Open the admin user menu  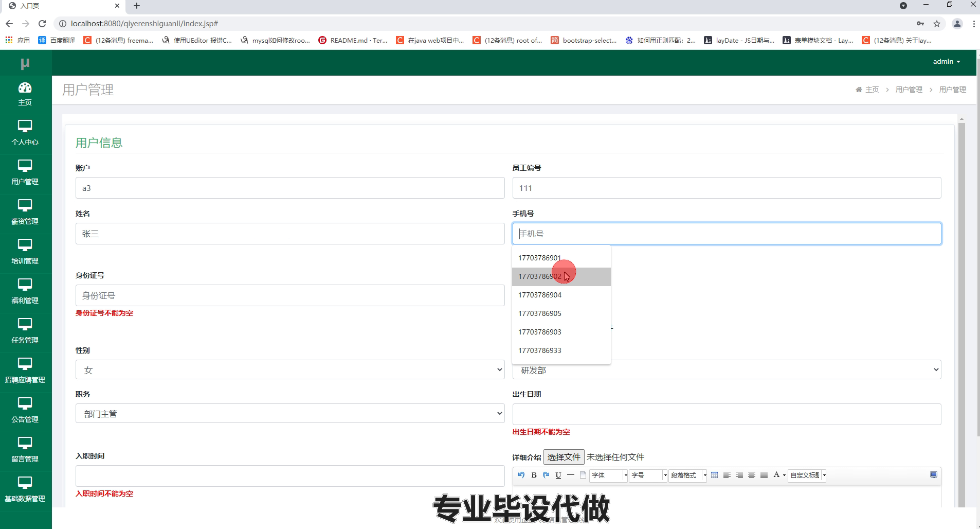(946, 61)
